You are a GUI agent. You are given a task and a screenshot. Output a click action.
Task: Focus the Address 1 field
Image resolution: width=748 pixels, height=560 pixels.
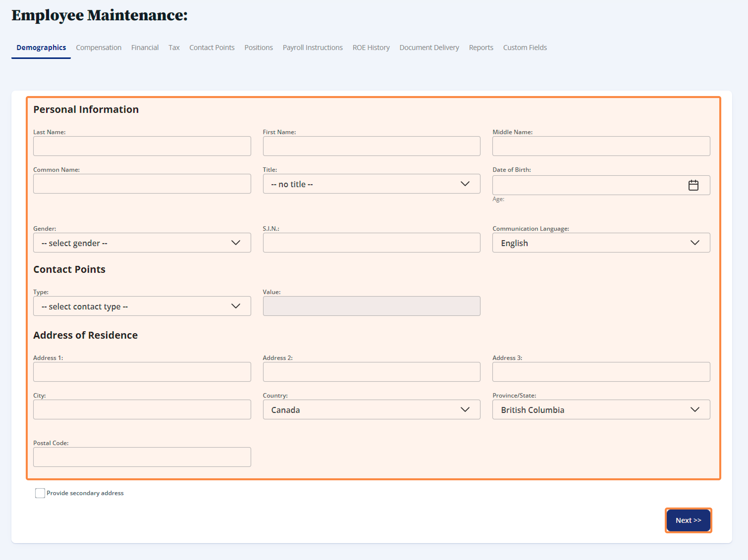click(142, 372)
